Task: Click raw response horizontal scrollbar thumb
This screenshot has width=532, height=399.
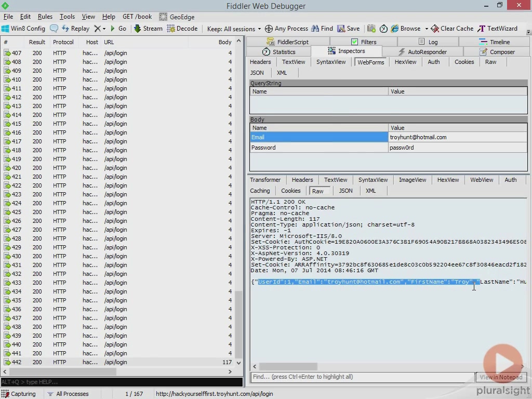Action: [x=288, y=367]
